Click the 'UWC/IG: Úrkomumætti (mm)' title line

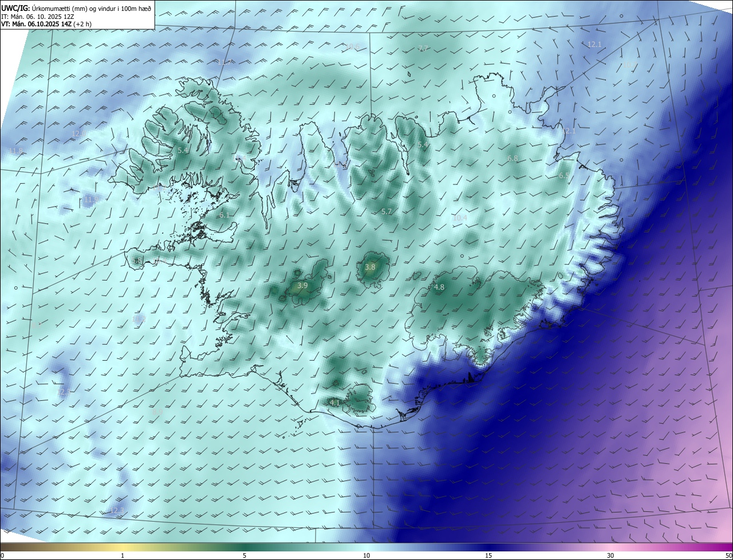76,7
